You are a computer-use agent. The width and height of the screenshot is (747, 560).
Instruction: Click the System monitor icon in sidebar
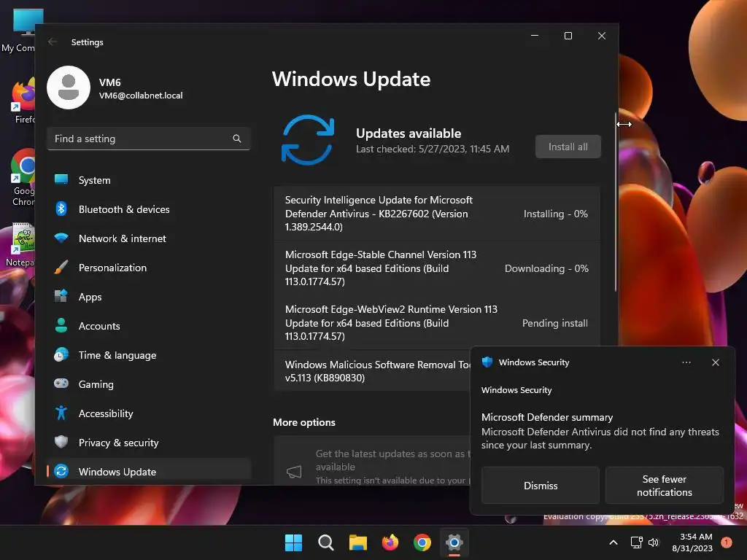pyautogui.click(x=61, y=179)
